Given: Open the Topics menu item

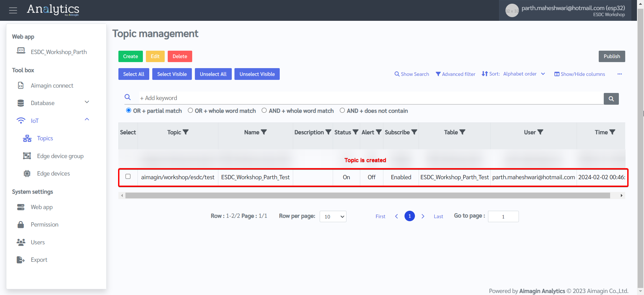Looking at the screenshot, I should coord(45,138).
